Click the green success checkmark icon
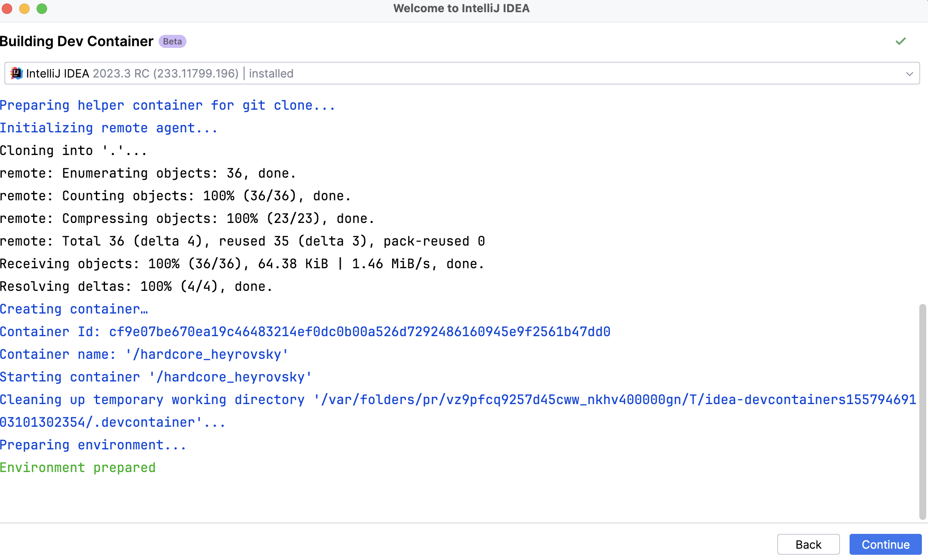The width and height of the screenshot is (928, 560). pos(901,41)
